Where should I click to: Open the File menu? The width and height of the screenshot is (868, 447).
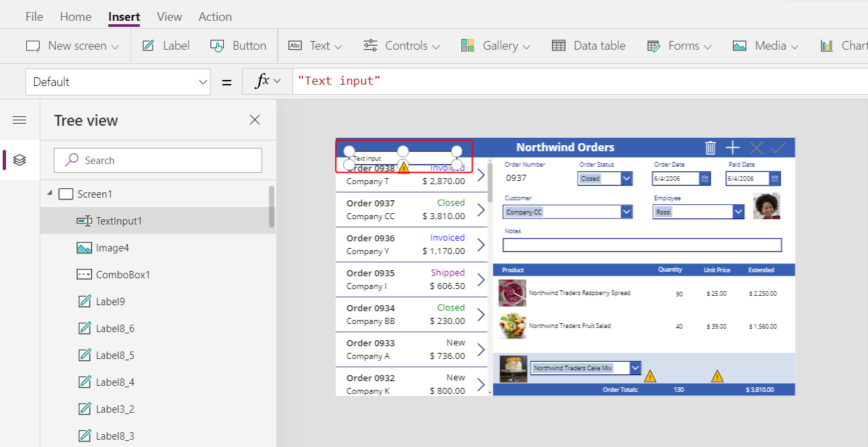34,17
